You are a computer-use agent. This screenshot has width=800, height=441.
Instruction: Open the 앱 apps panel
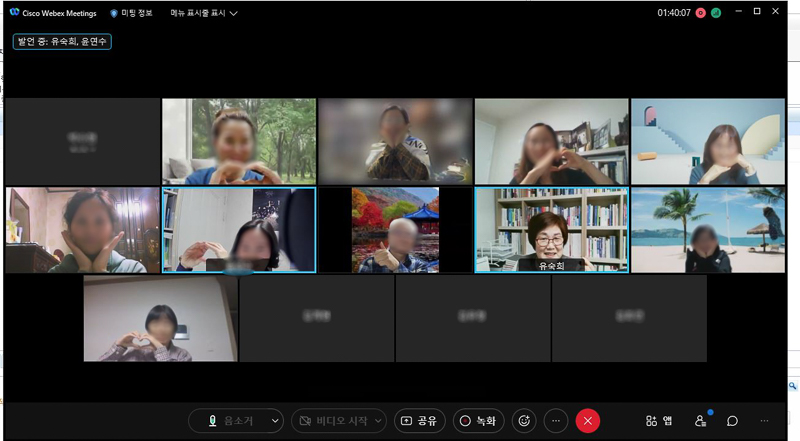[x=658, y=421]
